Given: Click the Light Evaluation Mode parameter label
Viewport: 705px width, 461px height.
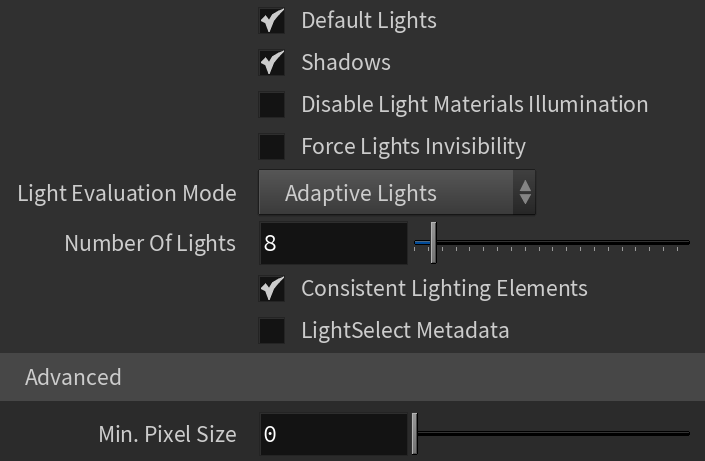Looking at the screenshot, I should (x=127, y=193).
